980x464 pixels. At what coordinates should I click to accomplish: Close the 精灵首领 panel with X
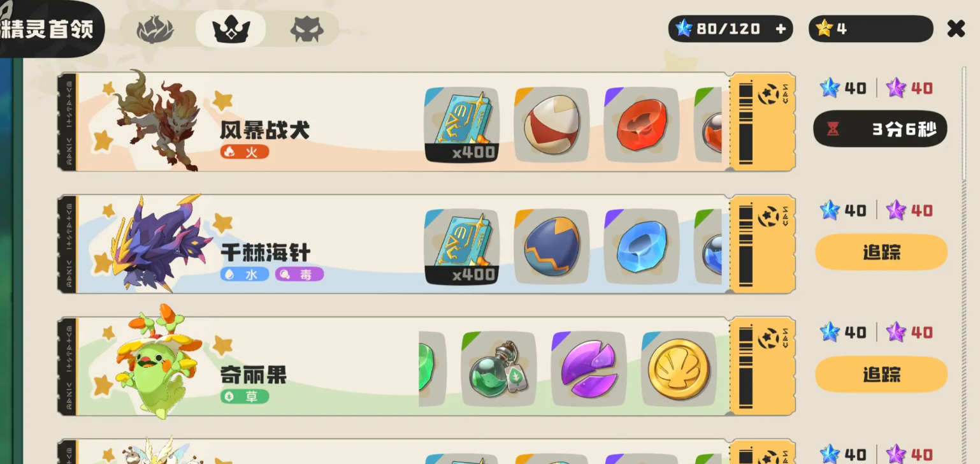[956, 29]
